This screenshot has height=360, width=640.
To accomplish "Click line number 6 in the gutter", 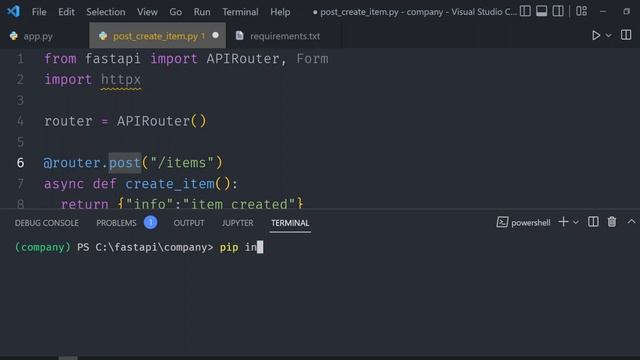I will click(x=20, y=163).
